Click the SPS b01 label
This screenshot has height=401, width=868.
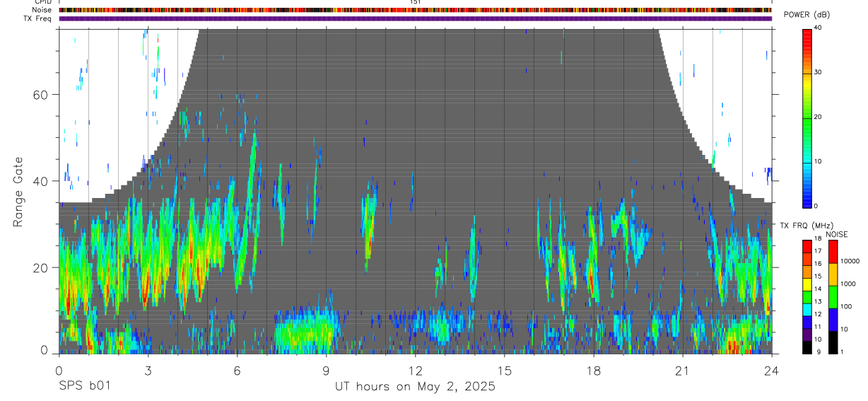tap(84, 386)
